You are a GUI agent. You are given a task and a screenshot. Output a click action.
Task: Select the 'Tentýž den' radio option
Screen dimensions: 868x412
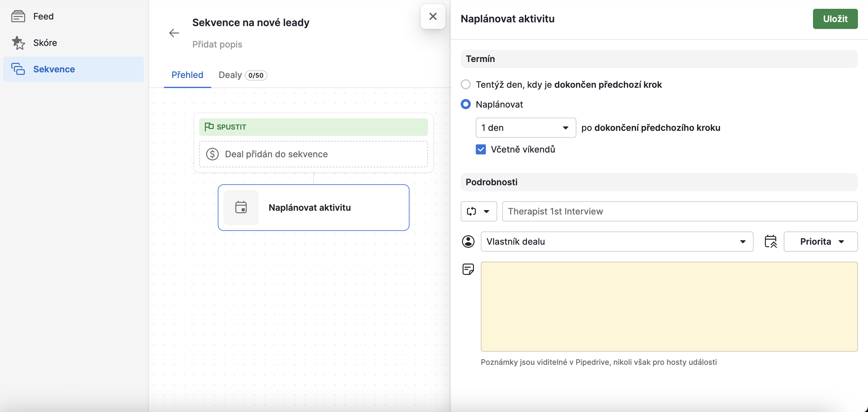point(466,84)
